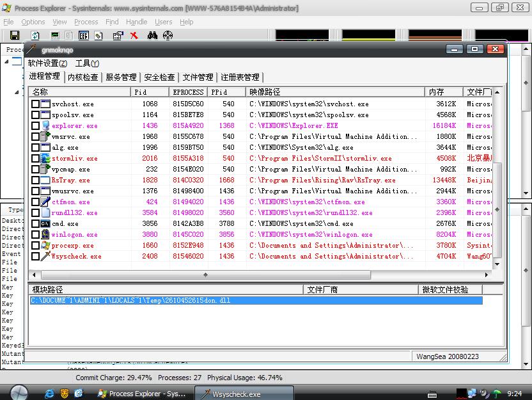Click the Kill Process red X icon
The height and width of the screenshot is (400, 532).
[134, 35]
